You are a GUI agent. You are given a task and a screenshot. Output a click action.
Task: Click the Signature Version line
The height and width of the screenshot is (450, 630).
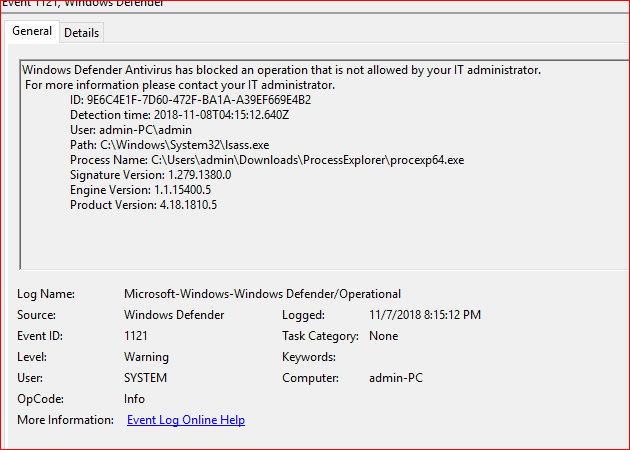[x=150, y=175]
